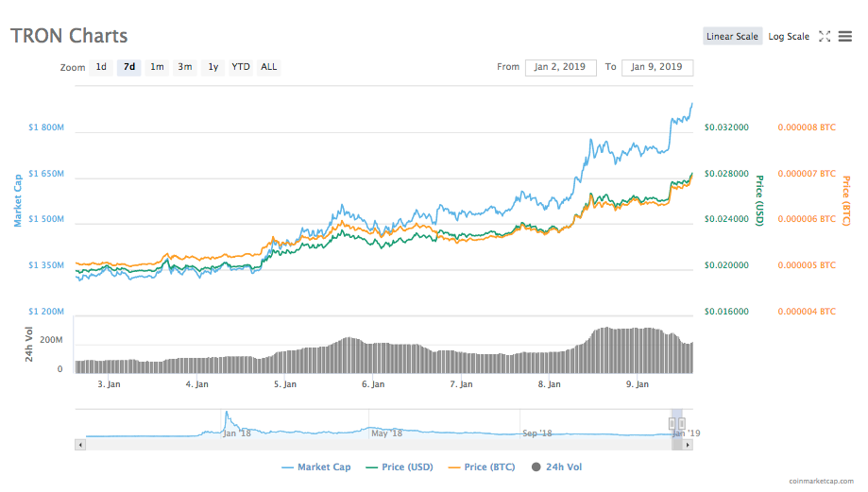Switch to Linear Scale
Screen dimensions: 868x492
pos(732,37)
